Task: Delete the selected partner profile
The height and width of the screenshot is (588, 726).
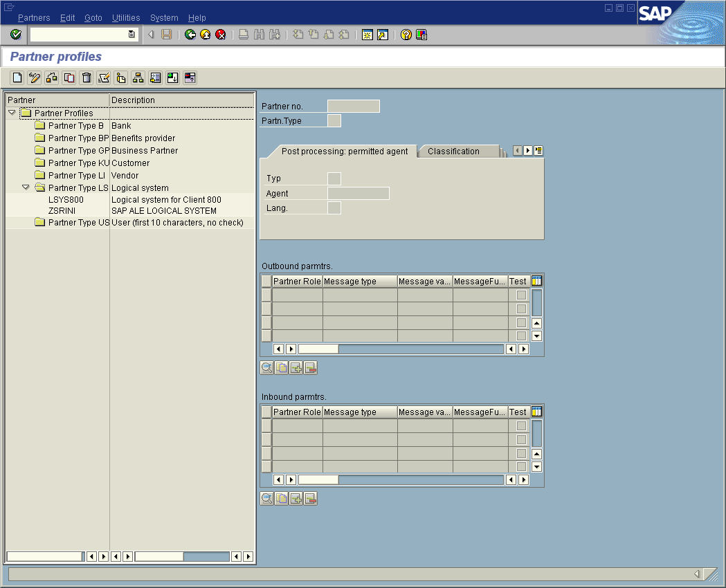Action: pos(86,77)
